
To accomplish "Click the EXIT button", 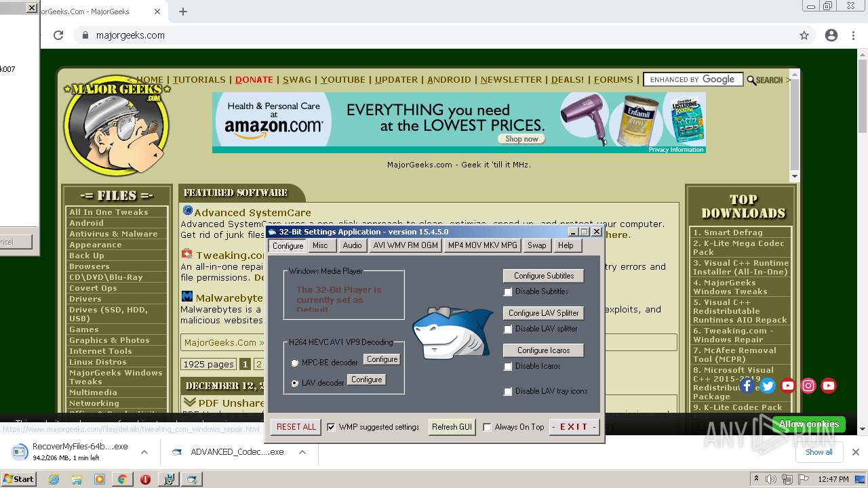I will tap(574, 427).
